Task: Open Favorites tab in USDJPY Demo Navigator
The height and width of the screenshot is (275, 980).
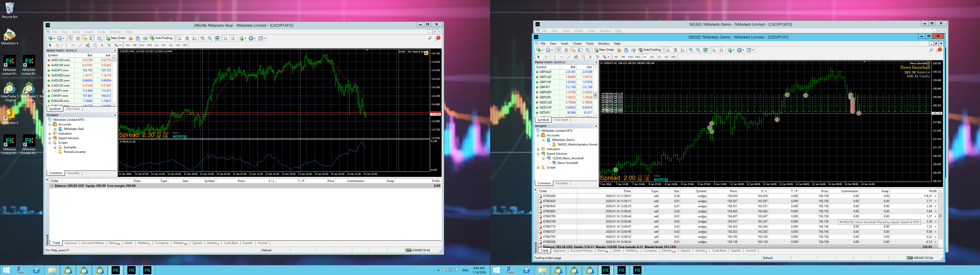Action: point(562,184)
